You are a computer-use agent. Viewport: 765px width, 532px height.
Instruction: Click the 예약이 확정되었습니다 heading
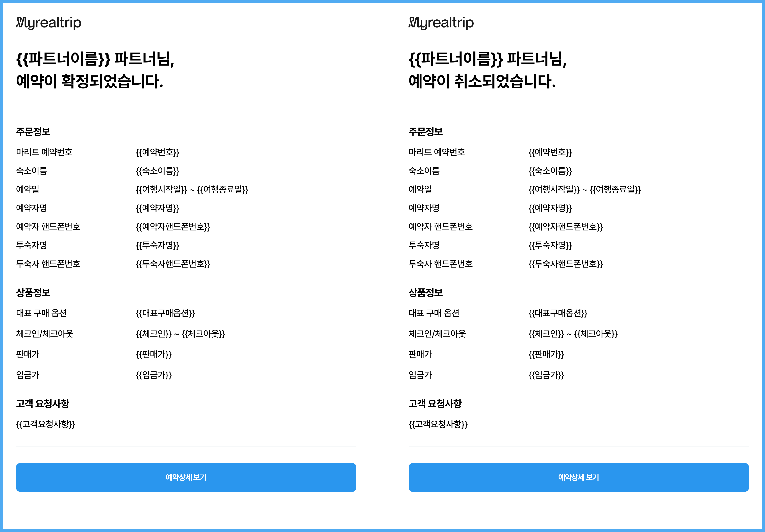[x=90, y=81]
